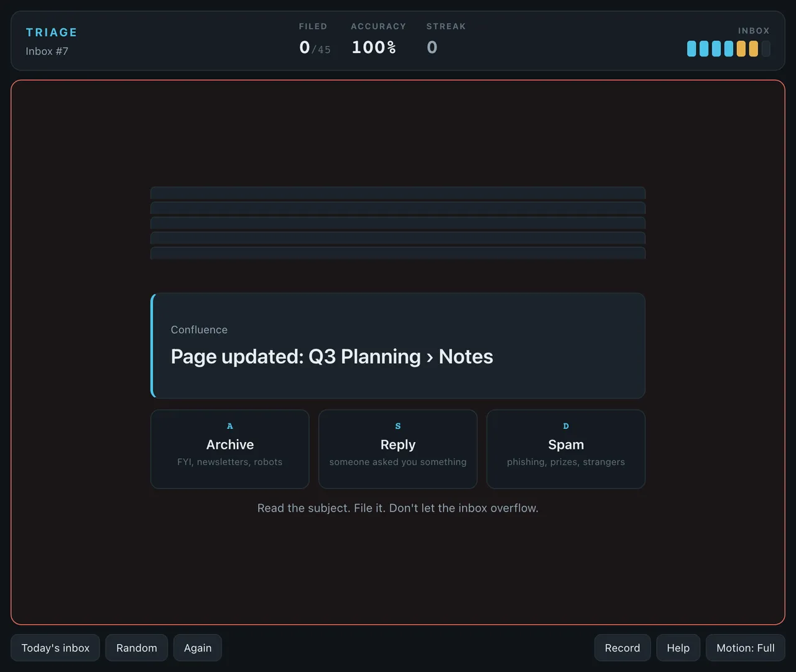796x672 pixels.
Task: Toggle the Motion: Full setting
Action: point(746,648)
